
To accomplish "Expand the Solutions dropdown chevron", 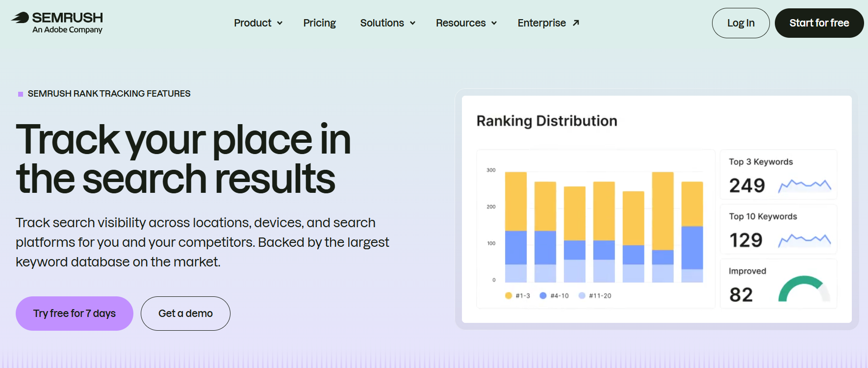I will (x=412, y=23).
